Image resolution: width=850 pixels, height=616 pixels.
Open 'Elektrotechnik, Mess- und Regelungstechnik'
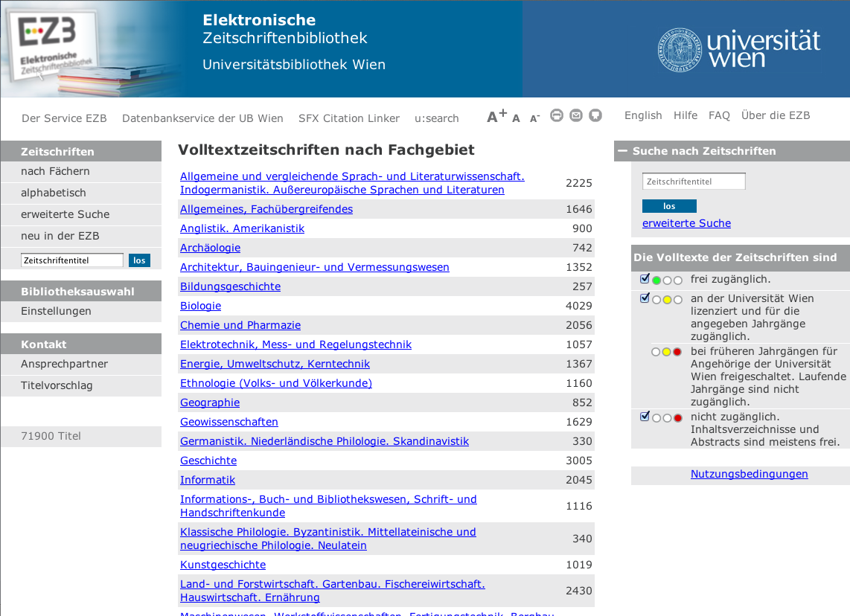[296, 344]
